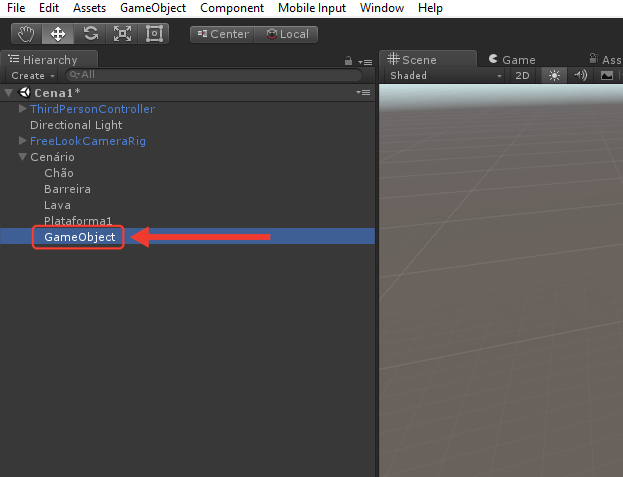This screenshot has width=623, height=477.
Task: Select the Scale tool
Action: (x=122, y=34)
